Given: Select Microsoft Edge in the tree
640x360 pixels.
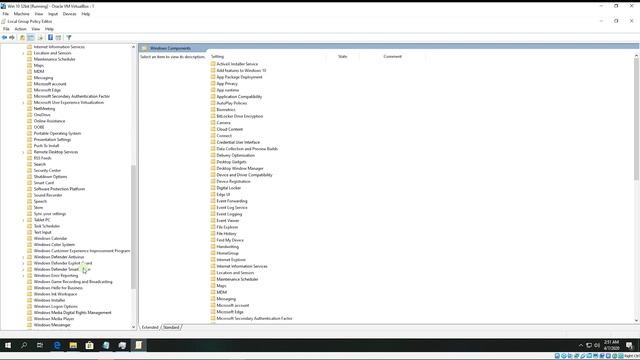Looking at the screenshot, I should (x=47, y=90).
